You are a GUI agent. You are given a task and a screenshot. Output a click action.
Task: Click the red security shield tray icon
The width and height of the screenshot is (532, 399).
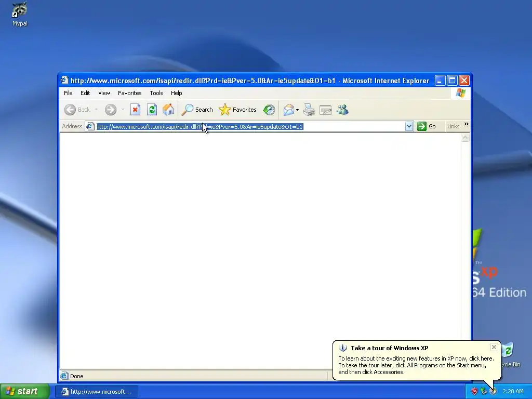tap(474, 391)
